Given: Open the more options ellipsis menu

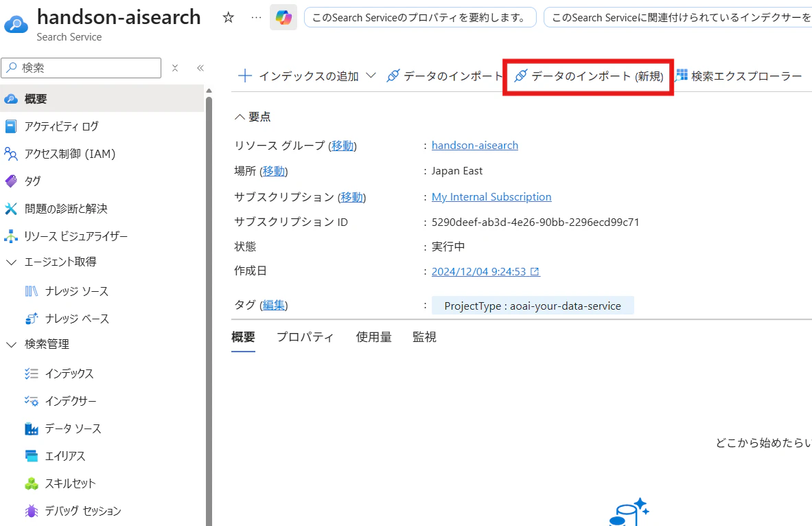Looking at the screenshot, I should click(x=256, y=18).
